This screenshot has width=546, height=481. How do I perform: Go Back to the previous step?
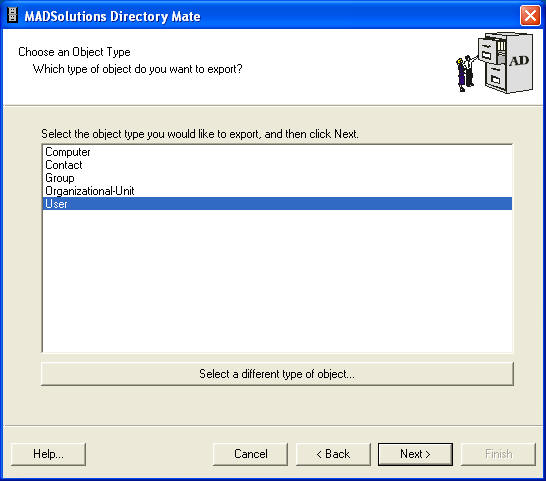click(333, 454)
